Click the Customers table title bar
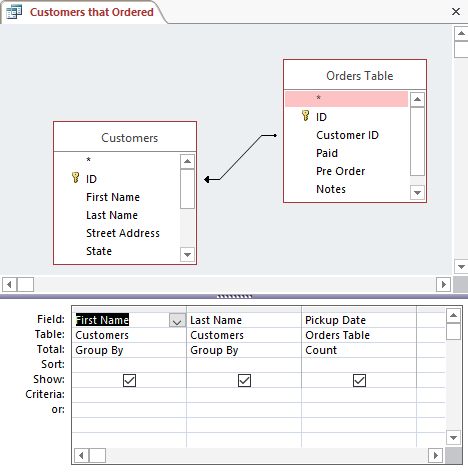The height and width of the screenshot is (476, 468). (x=125, y=137)
